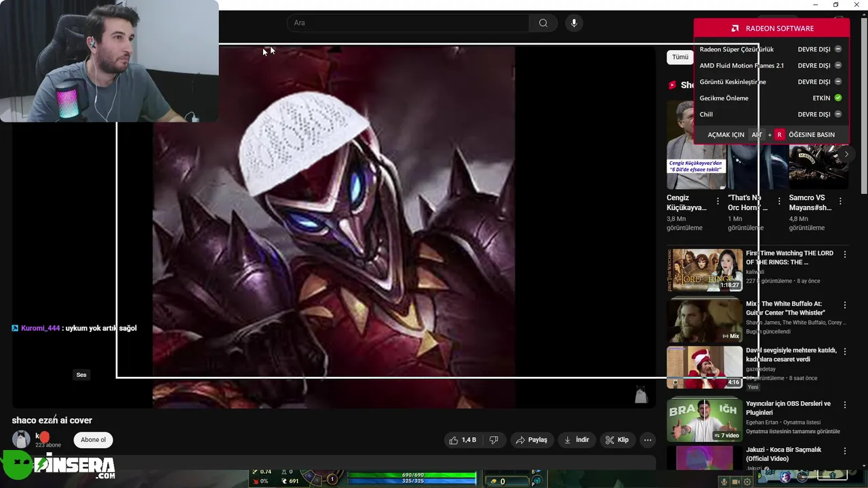Create a clip with Klip button
This screenshot has height=488, width=868.
[x=617, y=440]
